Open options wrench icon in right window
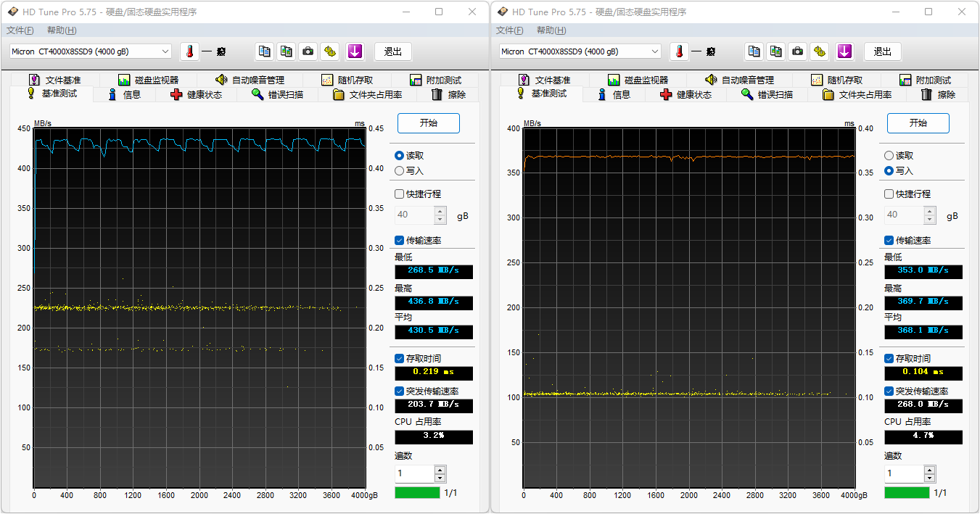This screenshot has height=514, width=980. (820, 51)
